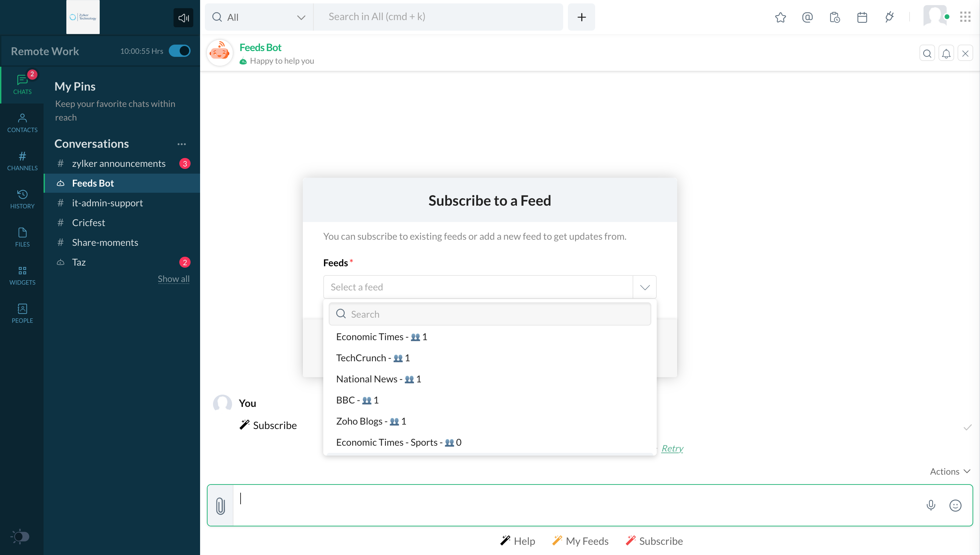The height and width of the screenshot is (555, 980).
Task: Click the starred messages icon
Action: (x=780, y=17)
